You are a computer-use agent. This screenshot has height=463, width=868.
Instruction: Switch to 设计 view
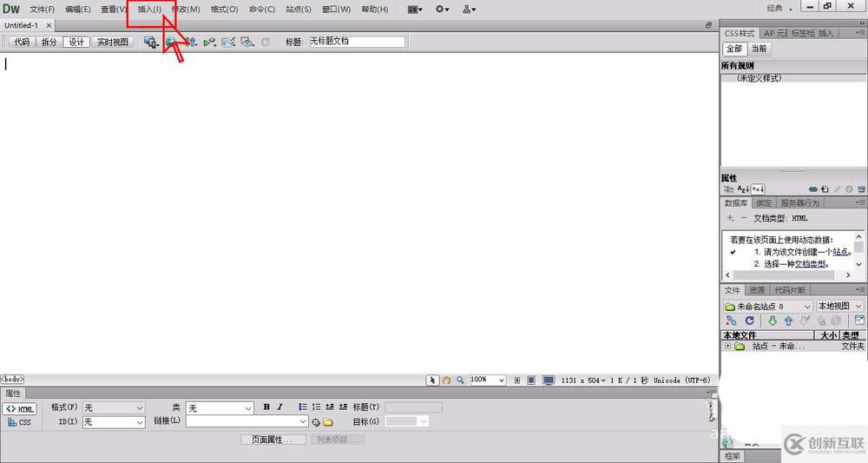pos(76,42)
